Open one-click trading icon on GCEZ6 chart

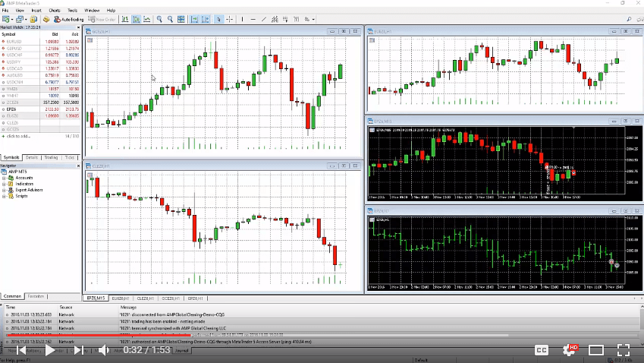(x=90, y=40)
